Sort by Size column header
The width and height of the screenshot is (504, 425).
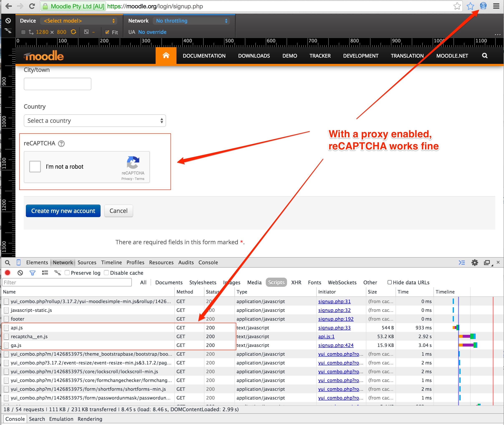[381, 292]
